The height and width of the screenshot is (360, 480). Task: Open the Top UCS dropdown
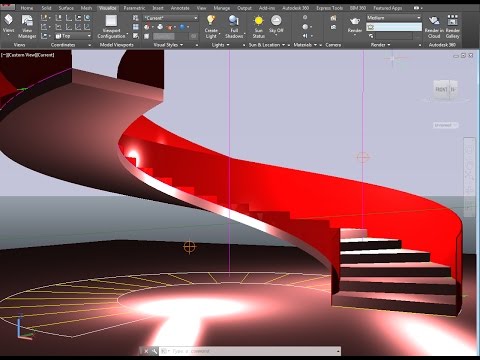73,36
